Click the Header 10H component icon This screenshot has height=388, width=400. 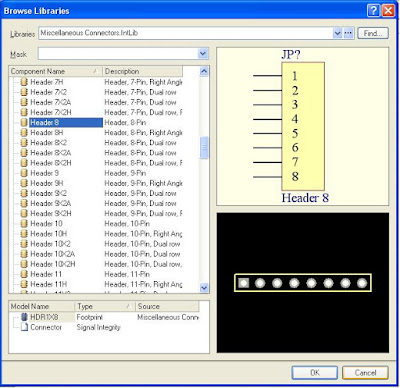[x=24, y=233]
